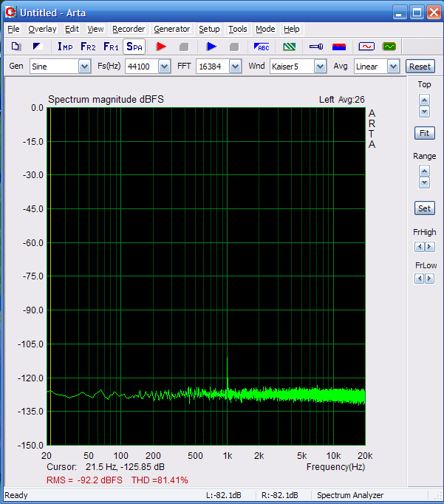
Task: Click the New document icon
Action: point(16,47)
